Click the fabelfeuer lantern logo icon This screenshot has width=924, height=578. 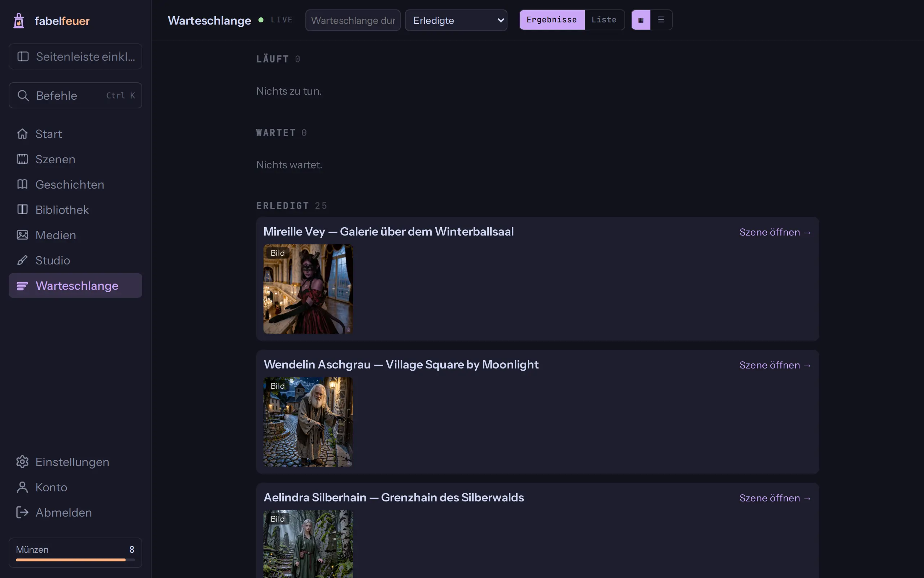pyautogui.click(x=19, y=21)
